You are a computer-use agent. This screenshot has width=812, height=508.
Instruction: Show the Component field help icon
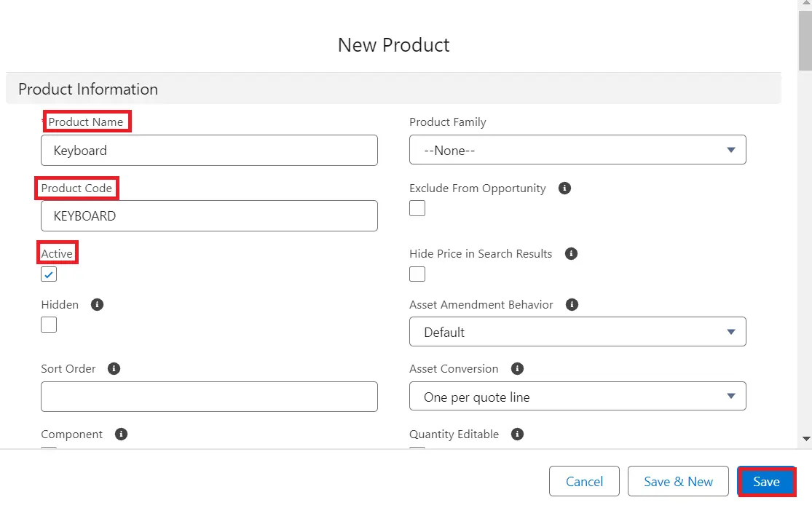(x=122, y=434)
